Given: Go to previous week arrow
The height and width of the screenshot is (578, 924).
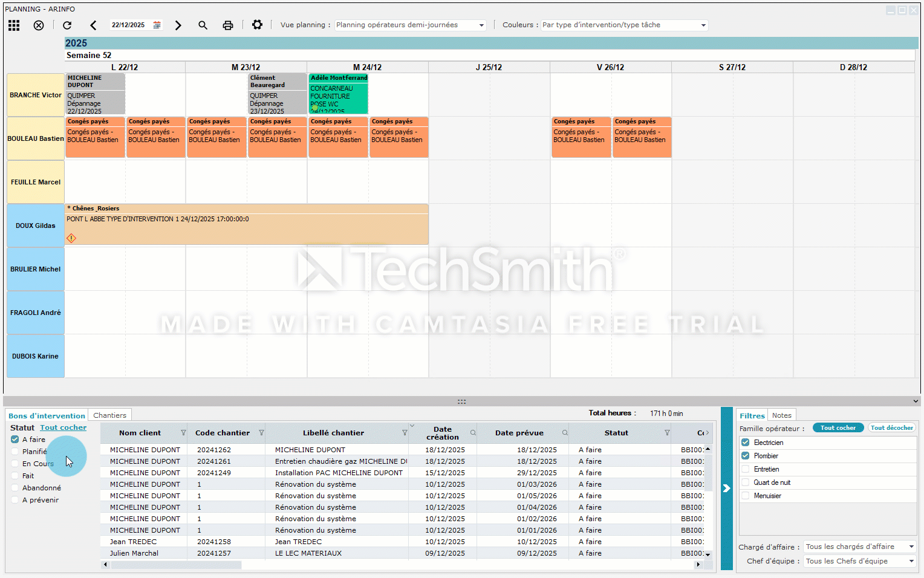Looking at the screenshot, I should tap(93, 25).
